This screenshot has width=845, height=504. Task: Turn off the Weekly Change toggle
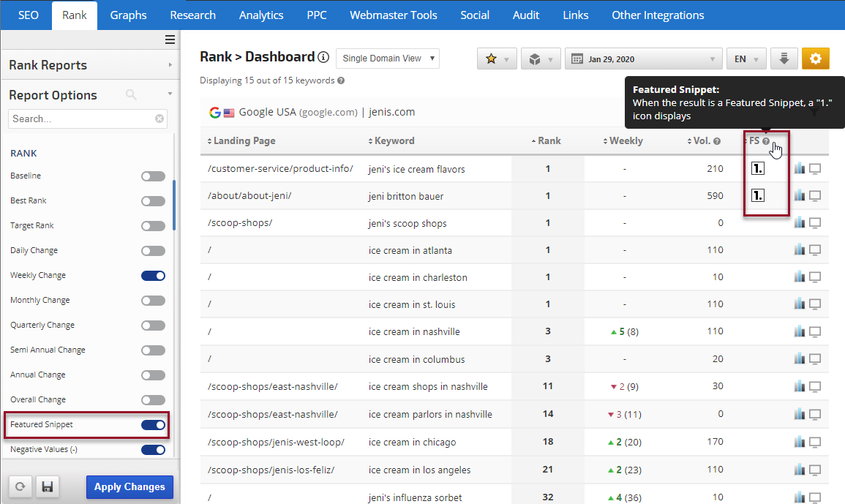[153, 275]
